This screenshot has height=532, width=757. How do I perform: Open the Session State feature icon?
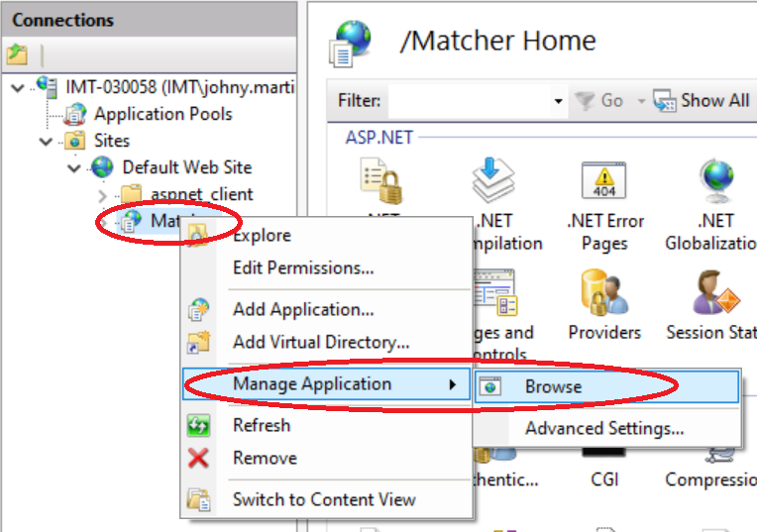point(713,293)
